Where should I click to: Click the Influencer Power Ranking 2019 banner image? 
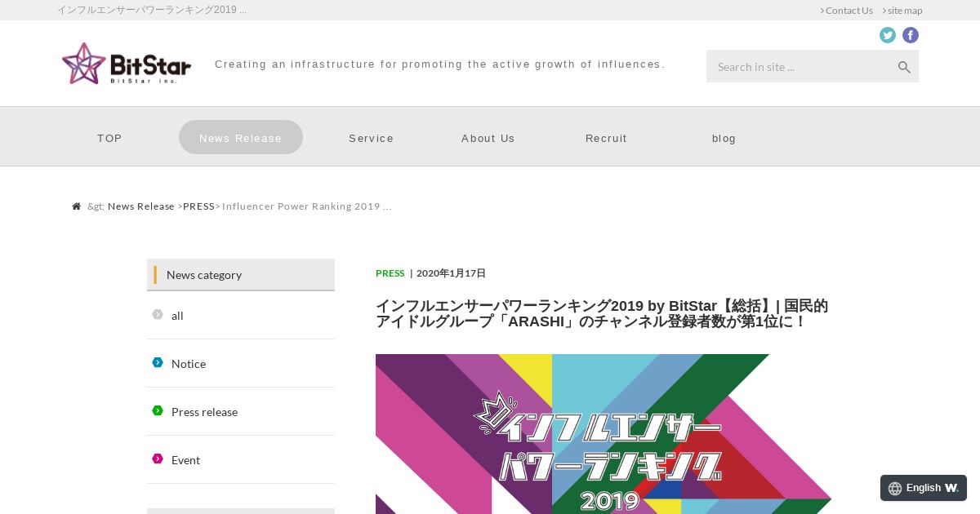pyautogui.click(x=604, y=434)
